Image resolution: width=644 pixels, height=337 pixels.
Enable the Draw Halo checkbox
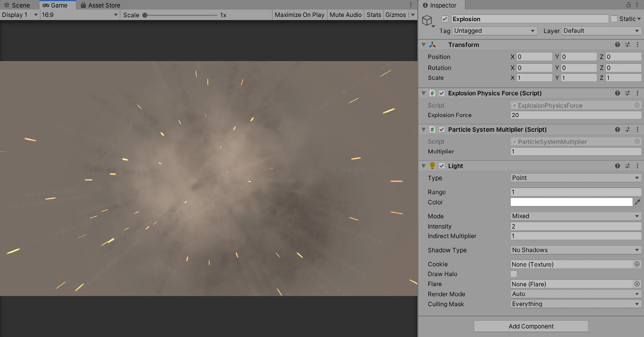(x=513, y=274)
